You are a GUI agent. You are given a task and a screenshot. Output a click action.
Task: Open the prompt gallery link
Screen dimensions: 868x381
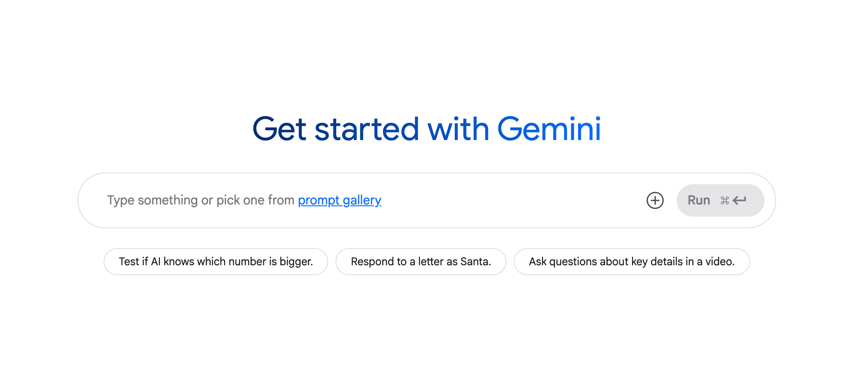pyautogui.click(x=339, y=200)
